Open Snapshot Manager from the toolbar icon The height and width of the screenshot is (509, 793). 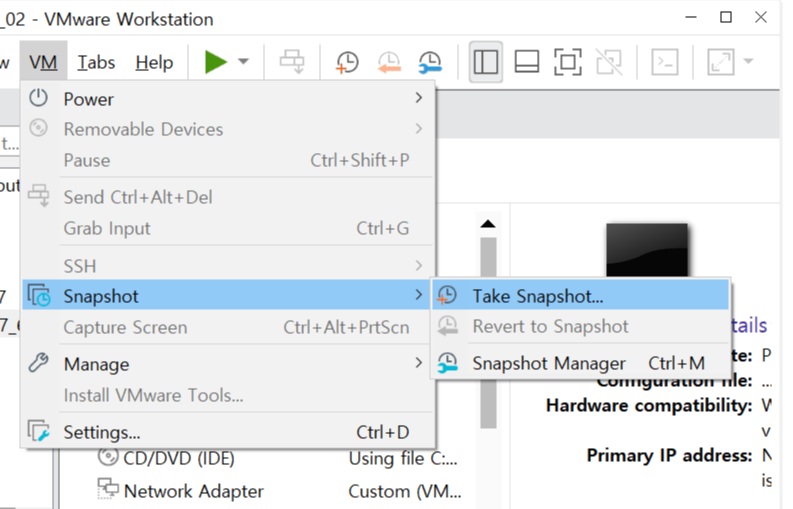pos(430,62)
